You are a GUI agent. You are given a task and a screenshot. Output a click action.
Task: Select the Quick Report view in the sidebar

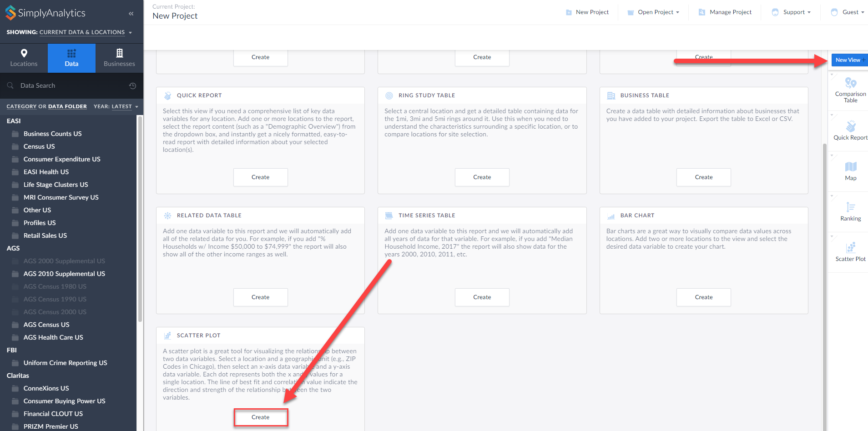(x=850, y=130)
